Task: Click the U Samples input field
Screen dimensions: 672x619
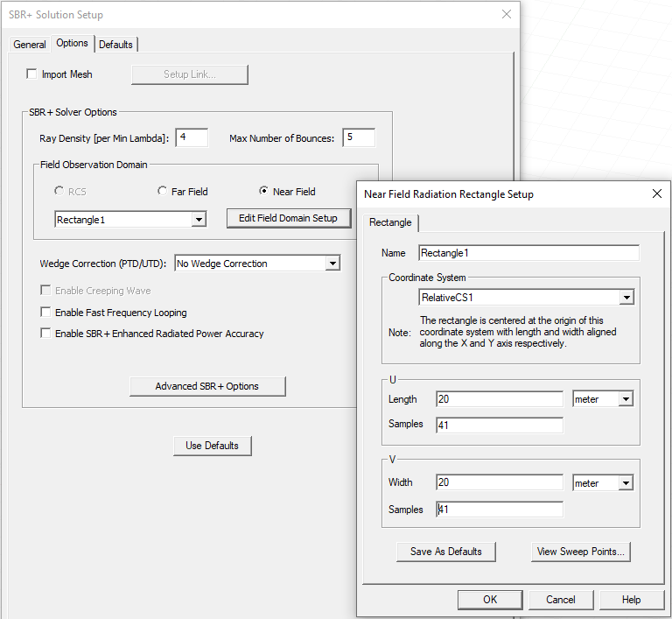Action: click(x=500, y=426)
